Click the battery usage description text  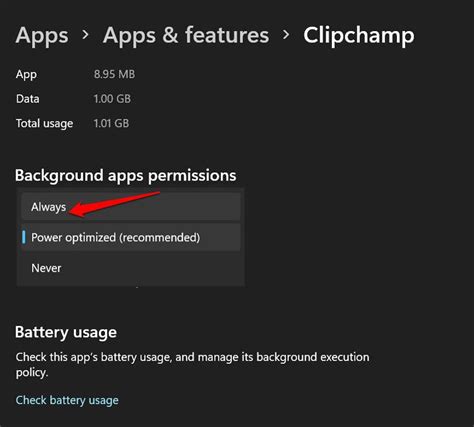[x=192, y=364]
